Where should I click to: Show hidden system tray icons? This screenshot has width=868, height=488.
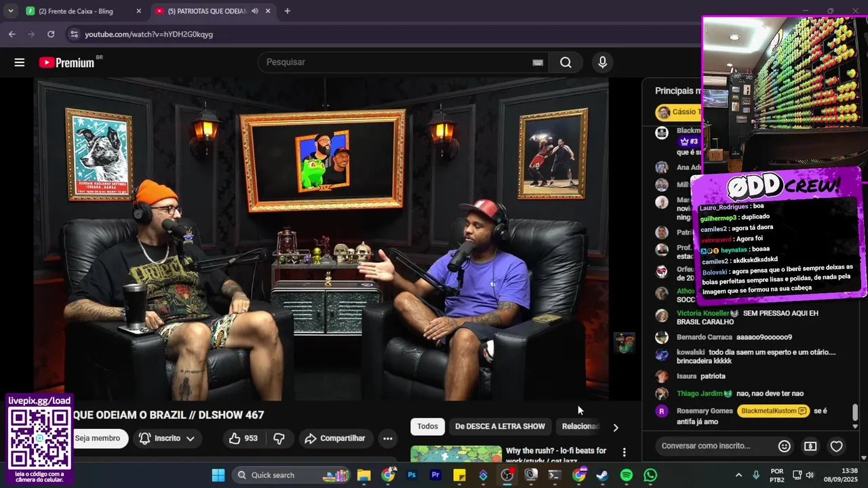[738, 475]
